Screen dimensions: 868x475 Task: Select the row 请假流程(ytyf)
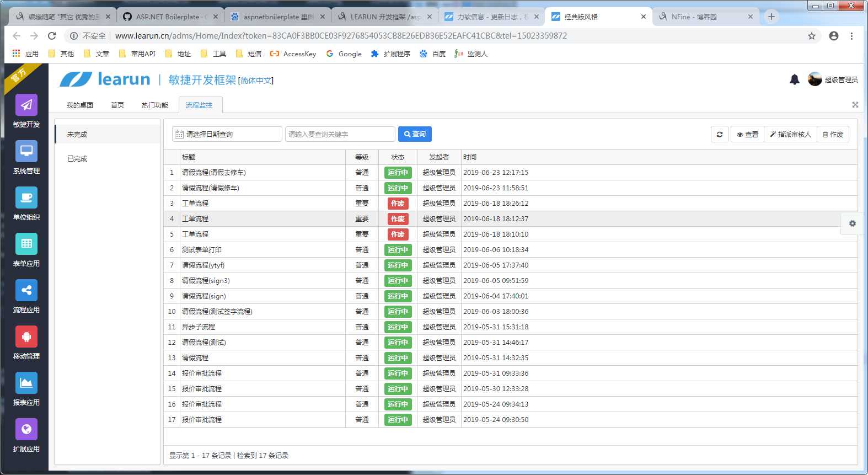pyautogui.click(x=510, y=265)
